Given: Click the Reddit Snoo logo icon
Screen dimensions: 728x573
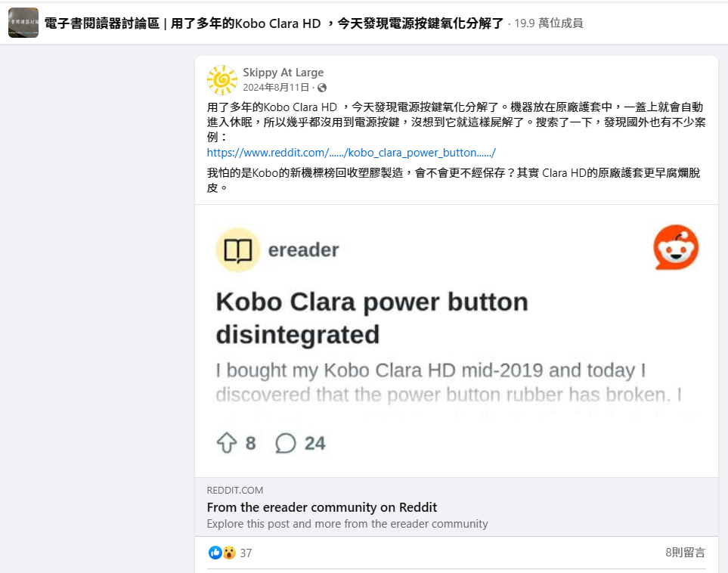Looking at the screenshot, I should 676,247.
